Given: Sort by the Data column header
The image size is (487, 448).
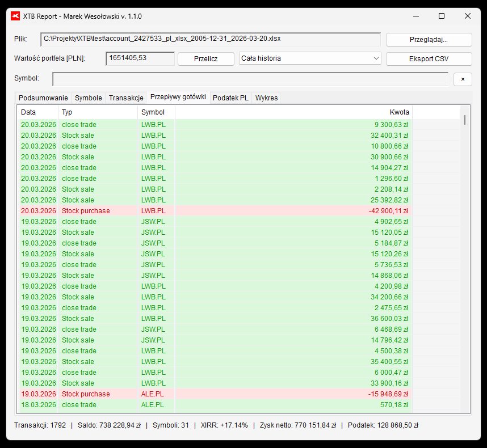Looking at the screenshot, I should coord(37,112).
